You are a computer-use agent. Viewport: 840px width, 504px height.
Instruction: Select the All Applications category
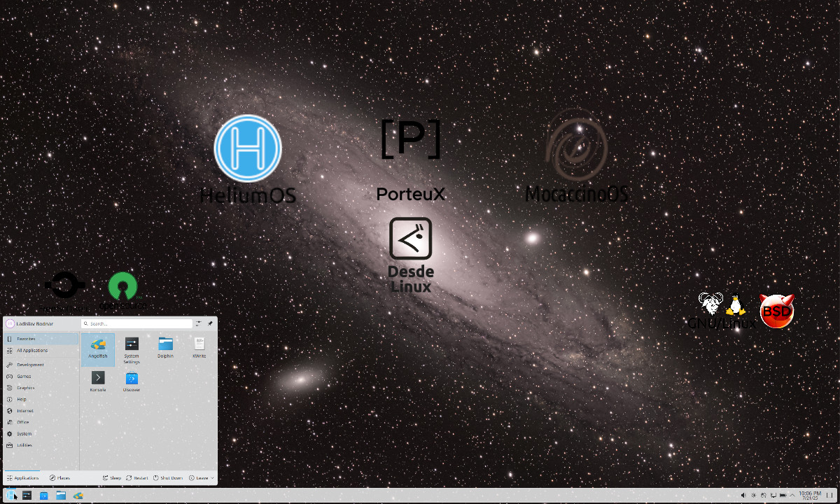[x=32, y=350]
